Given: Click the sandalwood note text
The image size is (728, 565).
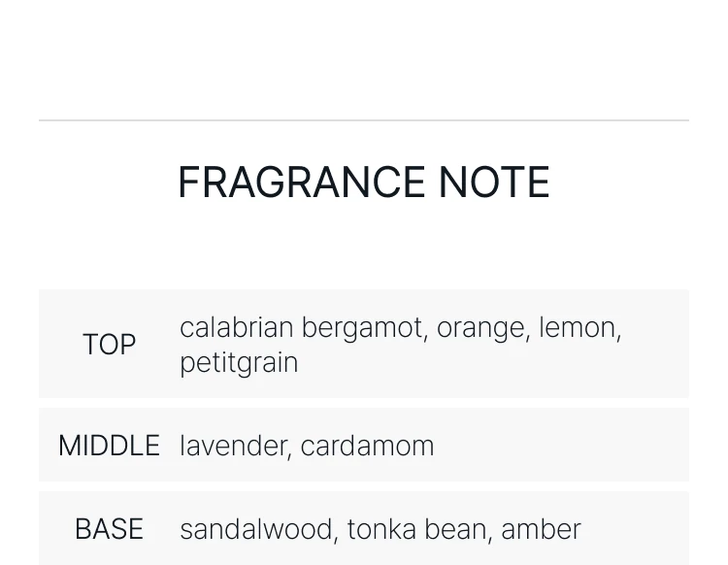Looking at the screenshot, I should 257,529.
